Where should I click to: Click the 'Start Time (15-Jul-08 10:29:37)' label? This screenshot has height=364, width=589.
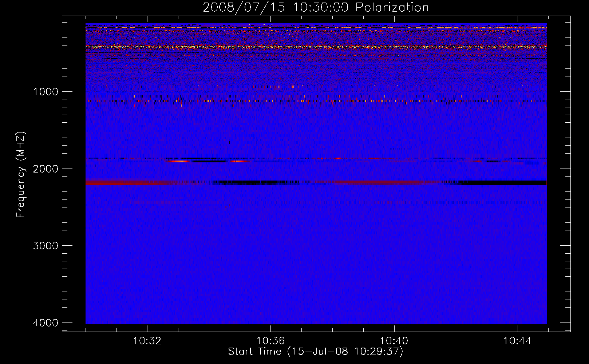point(316,352)
